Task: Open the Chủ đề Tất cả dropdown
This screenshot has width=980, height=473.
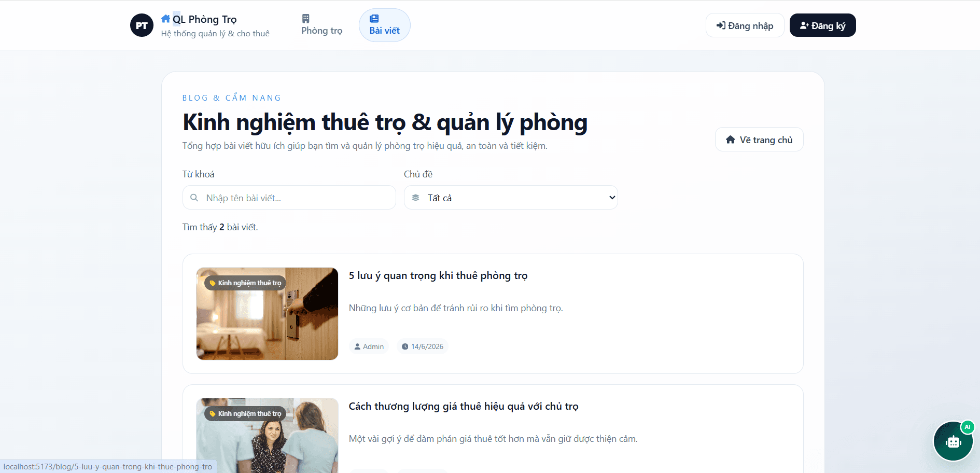Action: [x=511, y=198]
